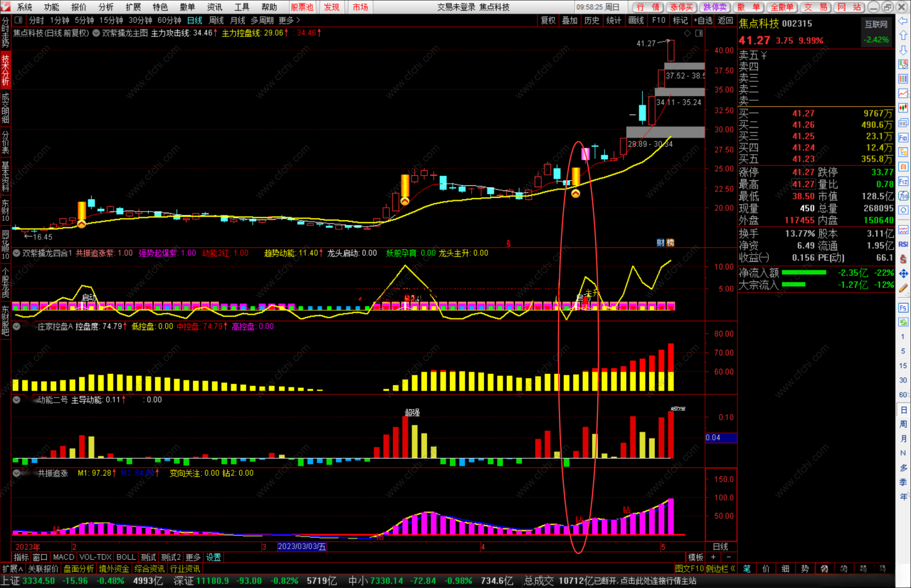
Task: Switch to the 周线 period tab
Action: pos(216,20)
